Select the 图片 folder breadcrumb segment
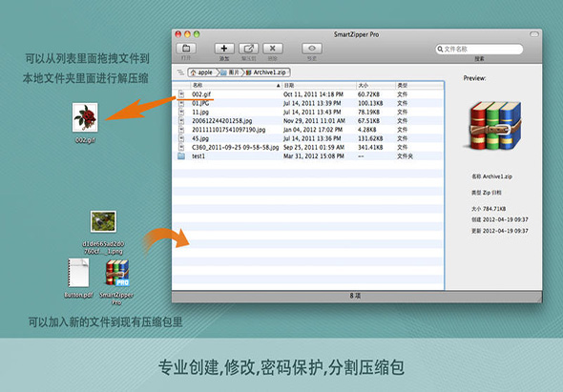Image resolution: width=563 pixels, height=392 pixels. coord(231,72)
